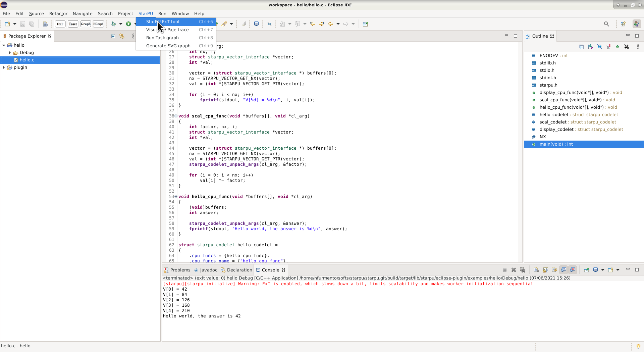Toggle Scroll Lock in Console toolbar
The width and height of the screenshot is (644, 352).
545,270
